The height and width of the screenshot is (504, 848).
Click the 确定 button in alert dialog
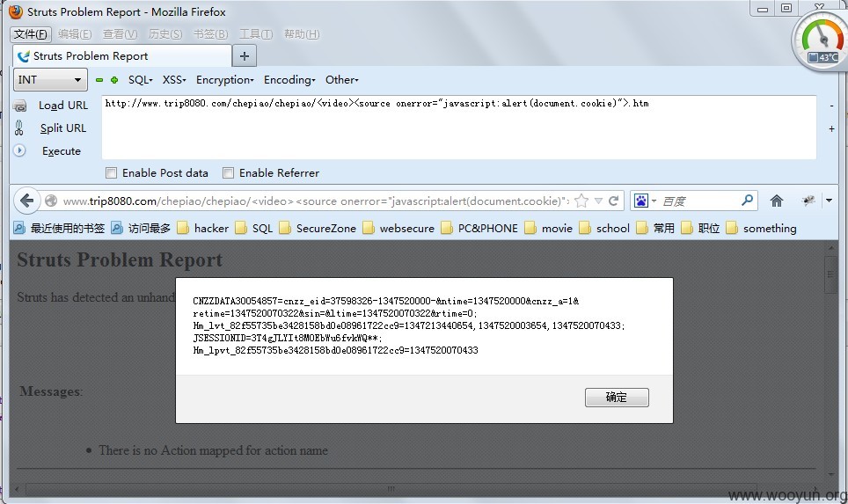click(x=617, y=398)
